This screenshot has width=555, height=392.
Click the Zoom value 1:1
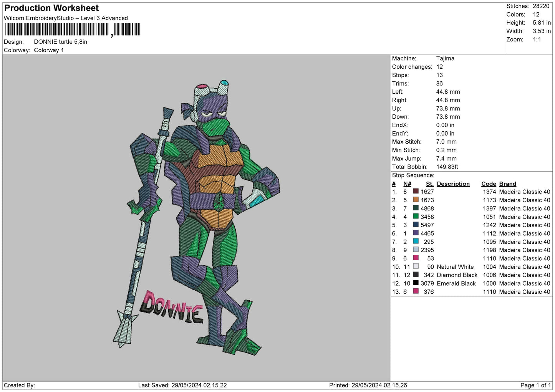tap(537, 40)
